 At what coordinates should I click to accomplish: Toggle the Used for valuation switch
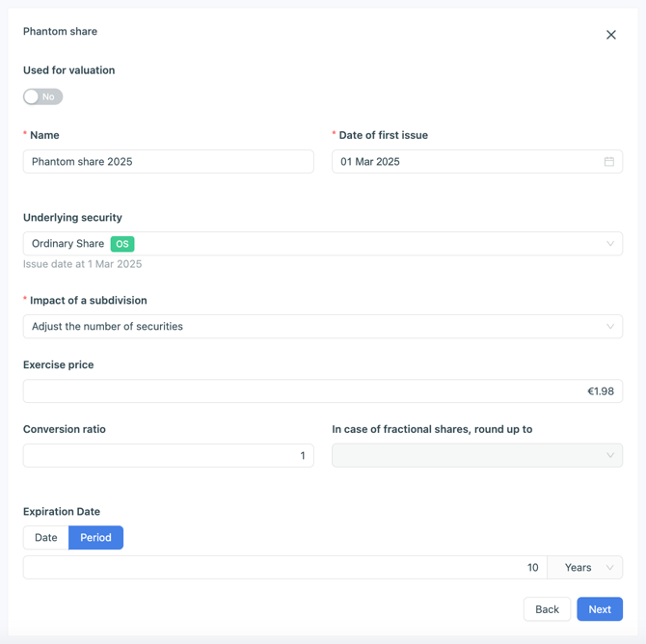(x=42, y=96)
